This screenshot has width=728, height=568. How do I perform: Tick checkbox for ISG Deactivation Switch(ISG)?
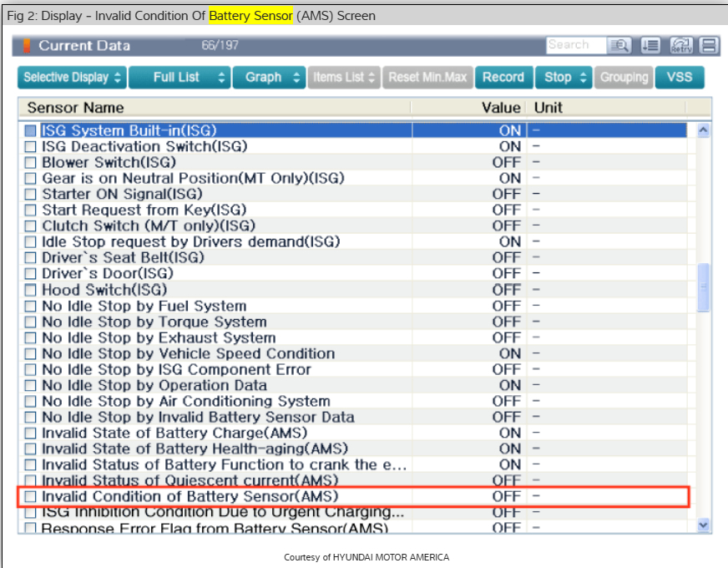[30, 147]
